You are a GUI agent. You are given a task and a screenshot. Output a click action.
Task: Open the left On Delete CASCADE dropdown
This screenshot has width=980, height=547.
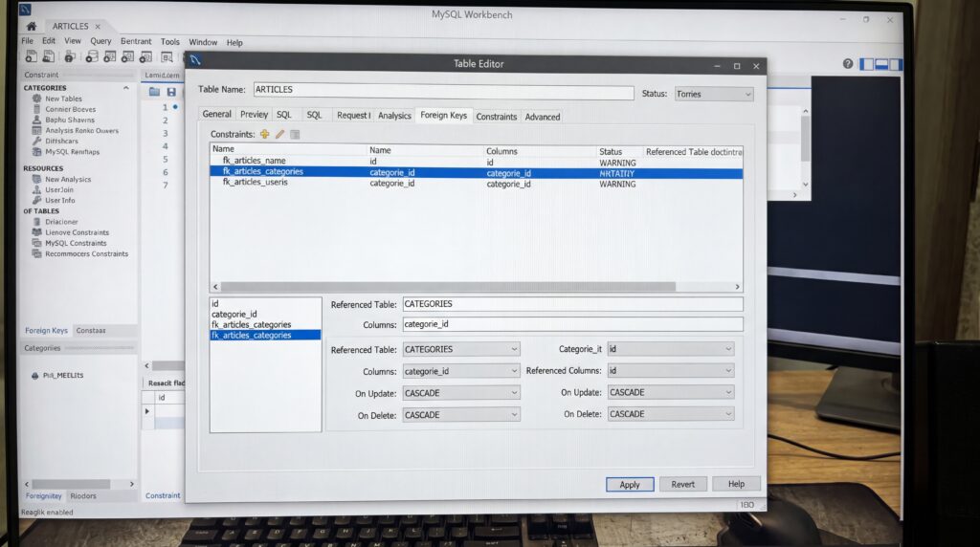click(x=461, y=415)
